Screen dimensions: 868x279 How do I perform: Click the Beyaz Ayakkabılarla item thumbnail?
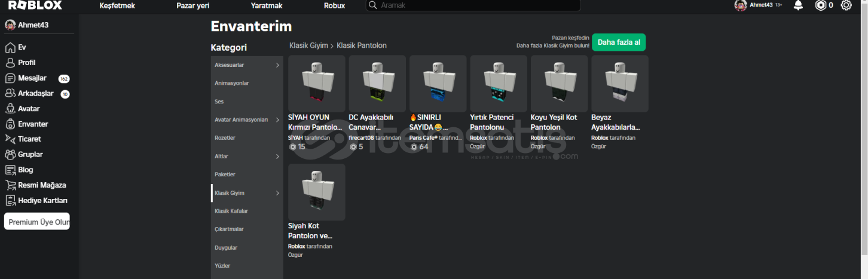[620, 84]
